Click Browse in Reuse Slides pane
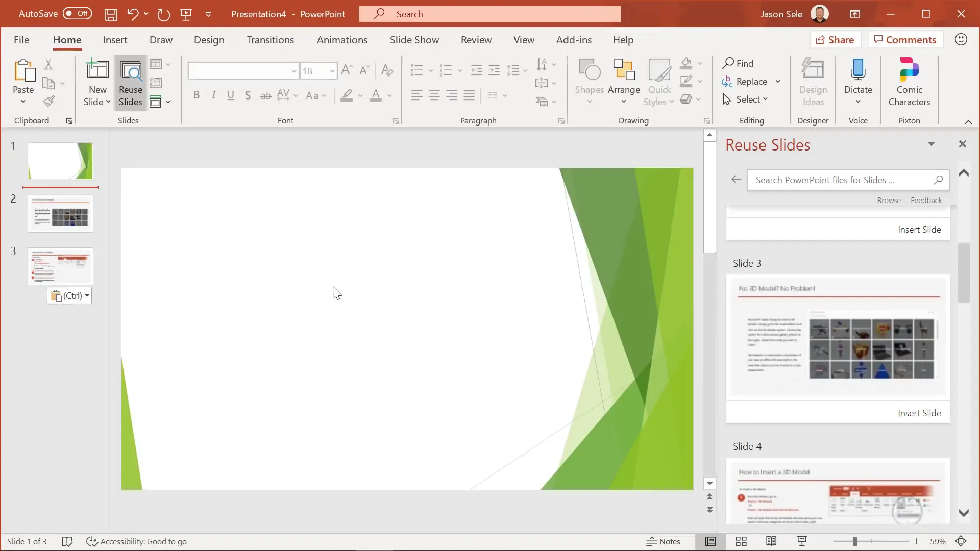980x551 pixels. click(x=889, y=201)
